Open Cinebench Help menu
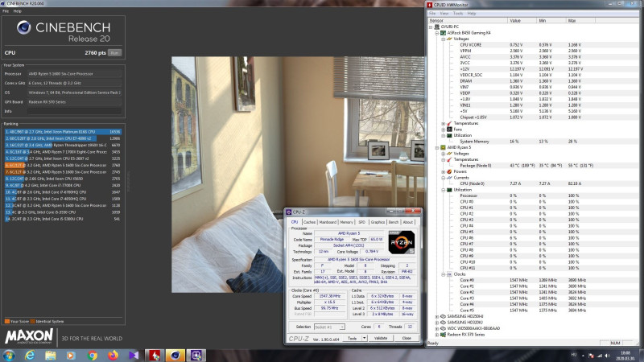 click(x=17, y=11)
